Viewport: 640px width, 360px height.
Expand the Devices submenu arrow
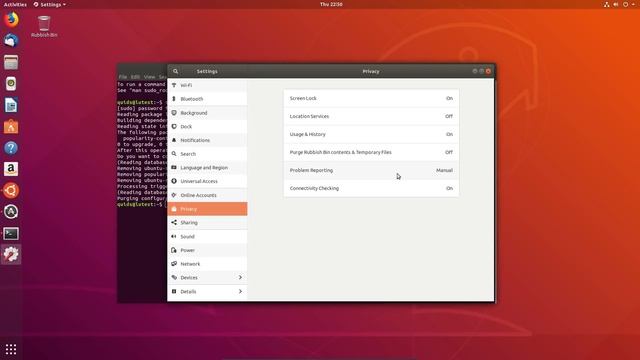(240, 278)
